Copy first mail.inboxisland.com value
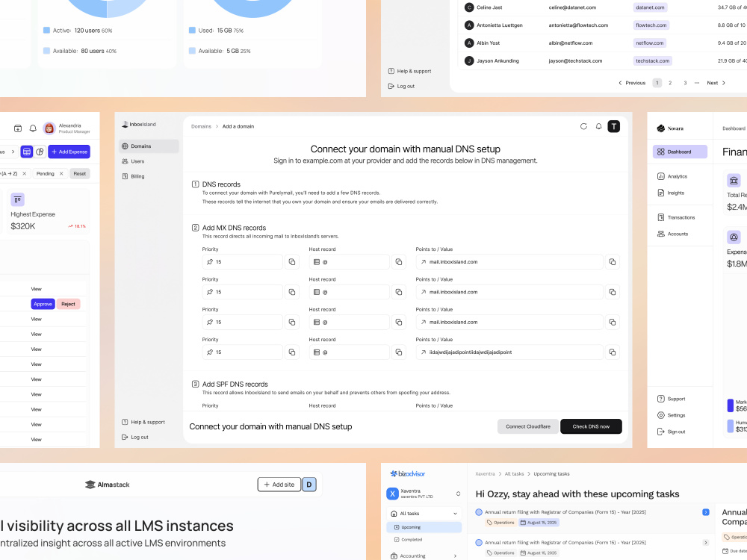 coord(613,262)
